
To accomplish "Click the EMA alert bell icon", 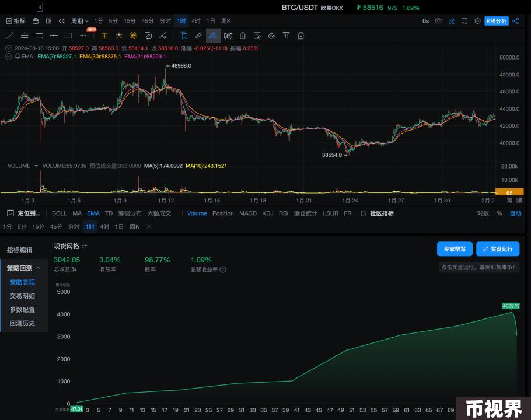I will pos(18,57).
